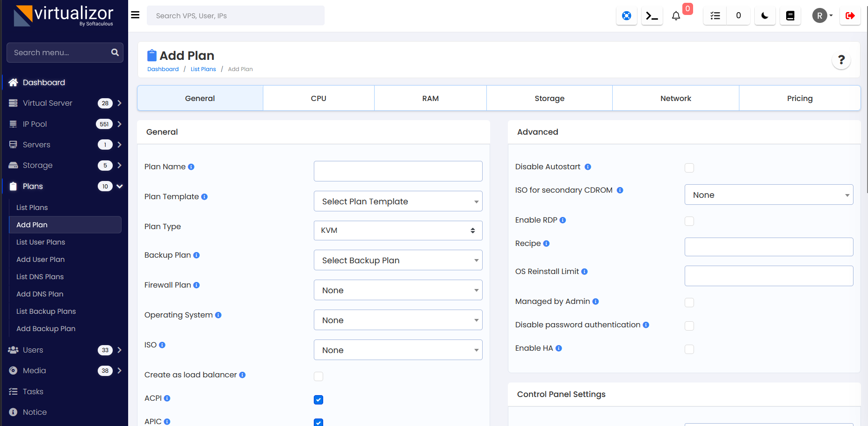868x426 pixels.
Task: Click the notifications bell icon
Action: pos(676,16)
